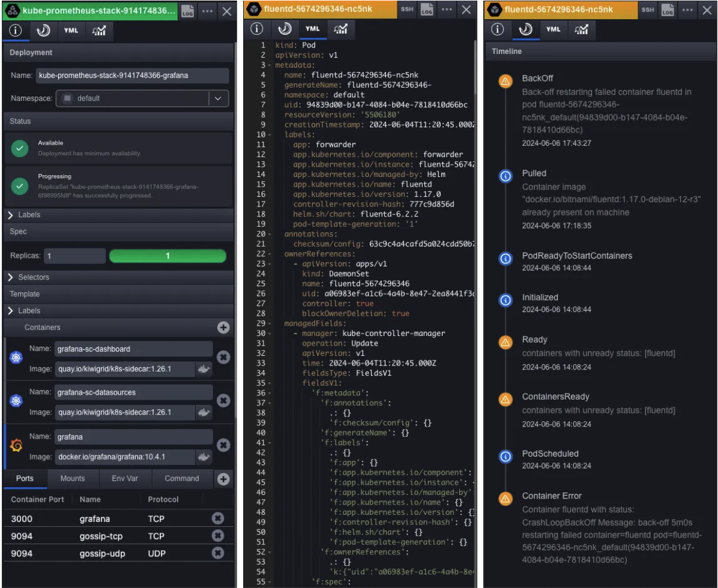The height and width of the screenshot is (588, 718).
Task: Select the Mounts tab
Action: (73, 478)
